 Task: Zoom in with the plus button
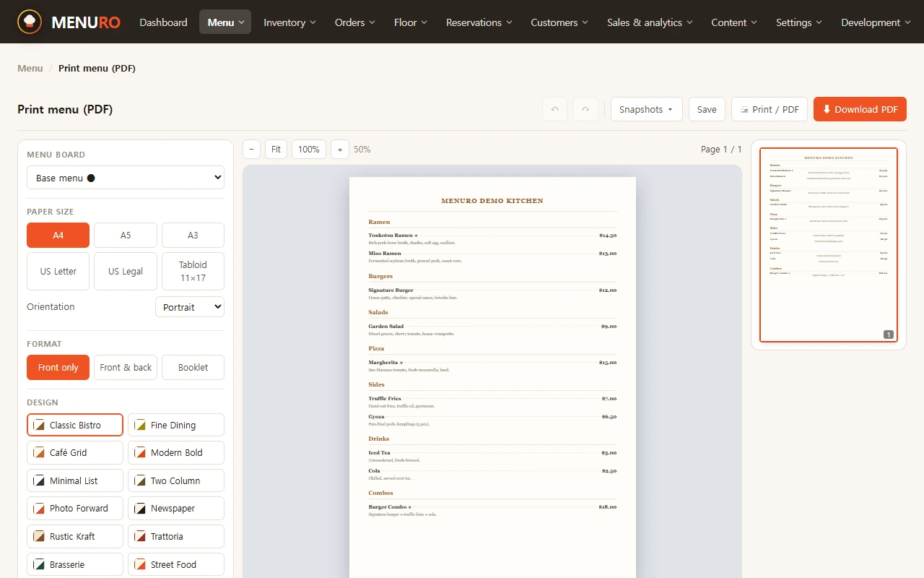340,150
